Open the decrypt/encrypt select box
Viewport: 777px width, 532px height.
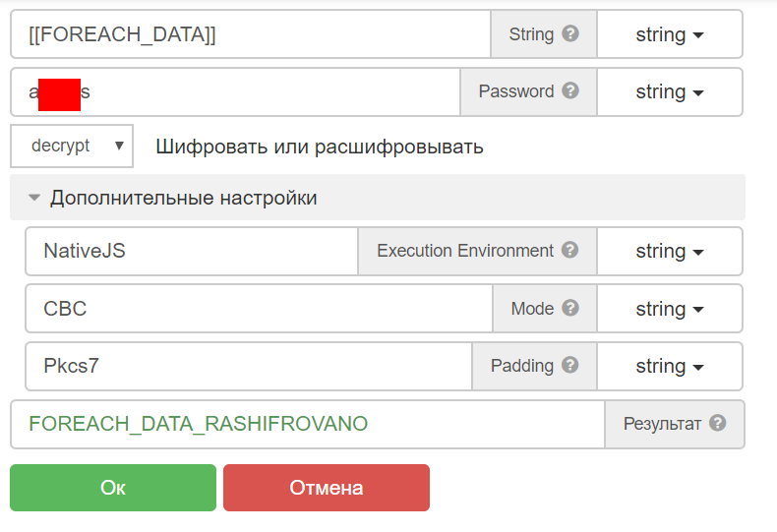73,146
